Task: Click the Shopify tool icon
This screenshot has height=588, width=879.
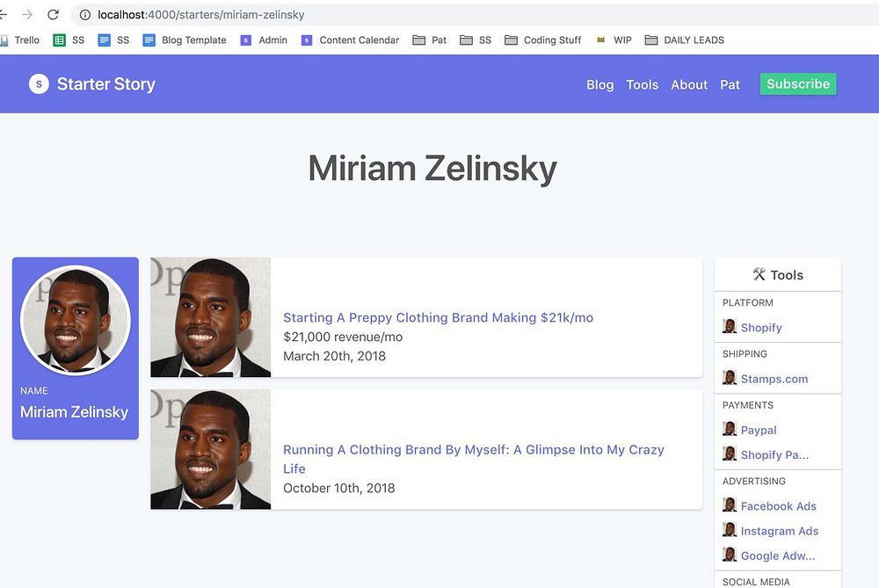Action: pos(730,326)
